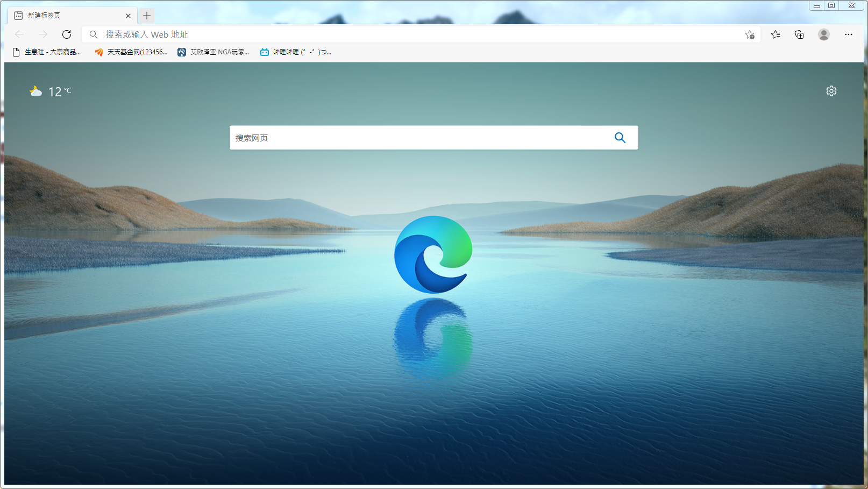This screenshot has height=489, width=868.
Task: Open a new tab with plus button
Action: point(147,16)
